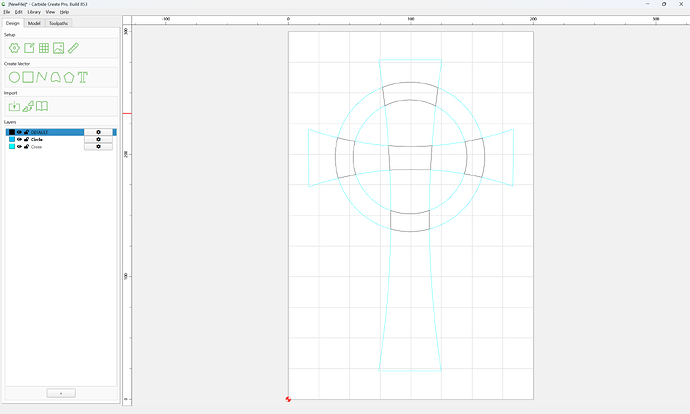Open the Help menu
The height and width of the screenshot is (414, 690).
click(64, 12)
